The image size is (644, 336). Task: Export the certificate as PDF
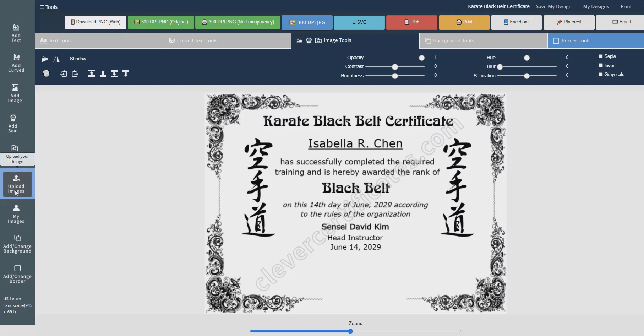[x=411, y=22]
